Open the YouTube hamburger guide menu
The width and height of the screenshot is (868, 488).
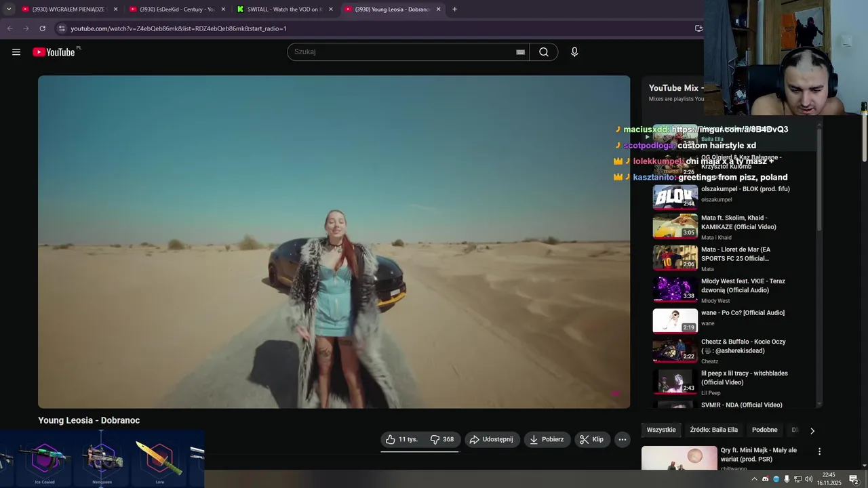tap(16, 52)
